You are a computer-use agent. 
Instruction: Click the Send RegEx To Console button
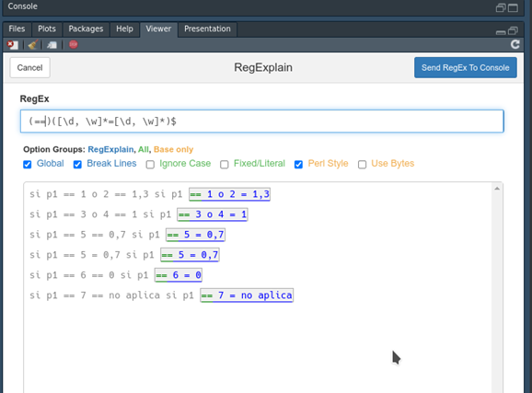(x=465, y=67)
